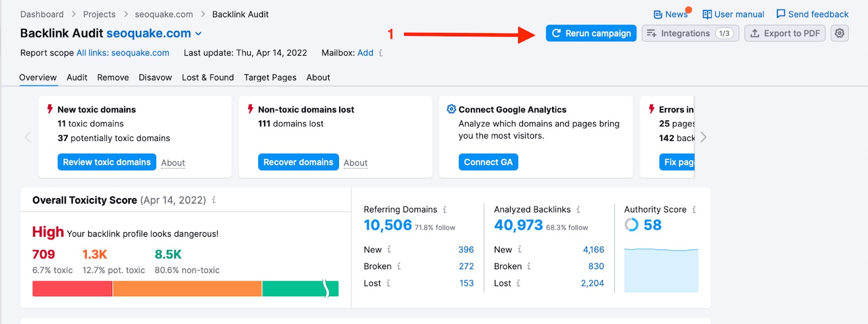The image size is (868, 324).
Task: Click Connect GA button
Action: point(488,162)
